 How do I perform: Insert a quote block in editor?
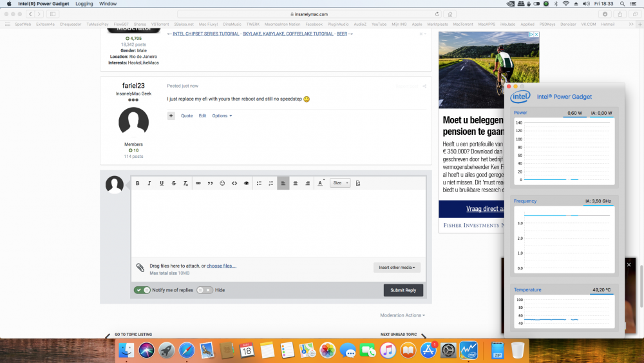point(211,183)
